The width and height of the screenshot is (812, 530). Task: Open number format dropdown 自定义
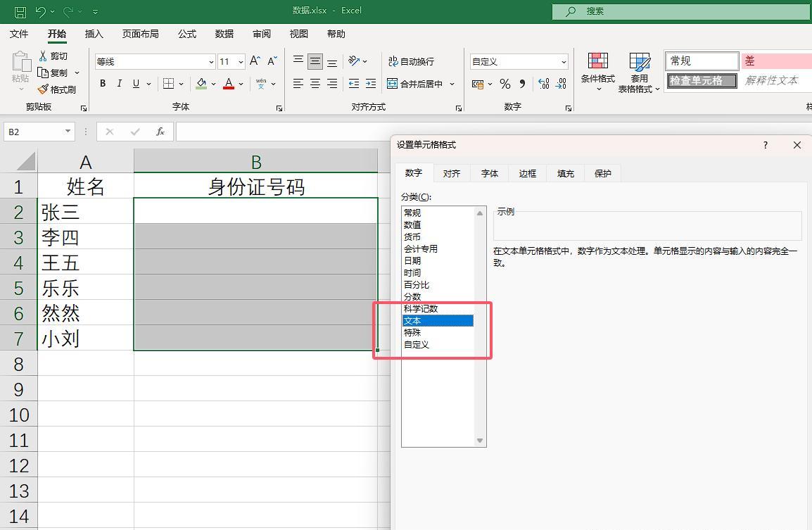[564, 62]
